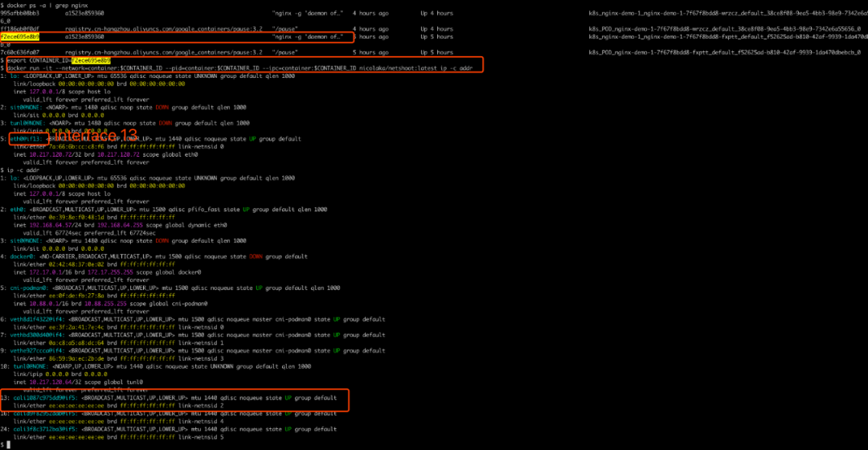This screenshot has height=450, width=868.
Task: Click the eth0@if13 interface name
Action: pyautogui.click(x=26, y=139)
